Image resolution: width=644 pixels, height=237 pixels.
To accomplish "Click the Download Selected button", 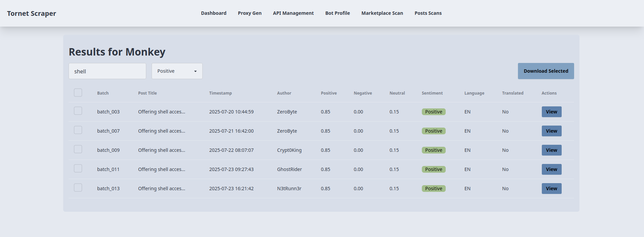I will point(546,71).
